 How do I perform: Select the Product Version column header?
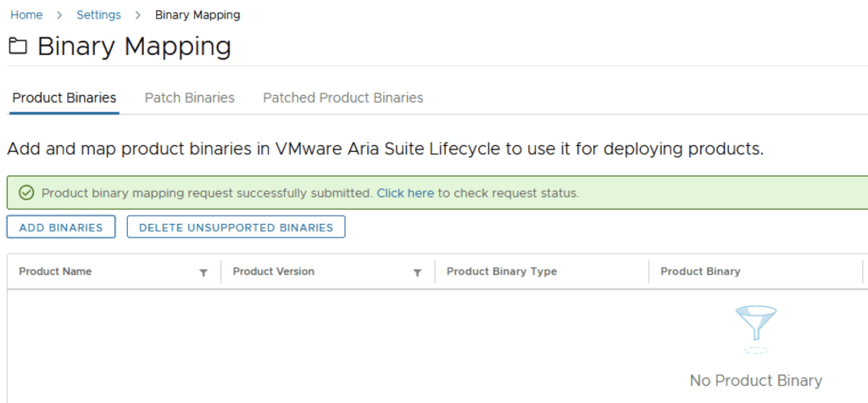point(274,271)
